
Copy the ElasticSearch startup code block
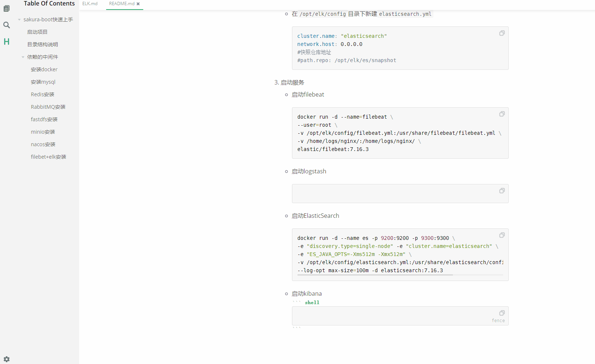click(502, 235)
